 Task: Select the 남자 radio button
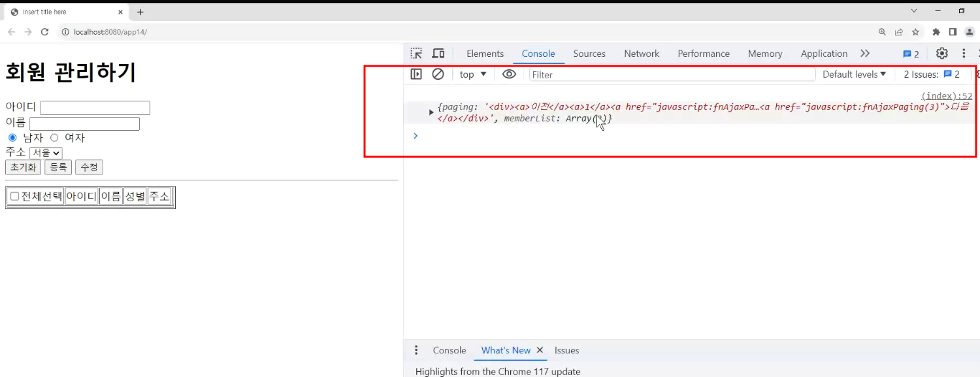coord(12,137)
